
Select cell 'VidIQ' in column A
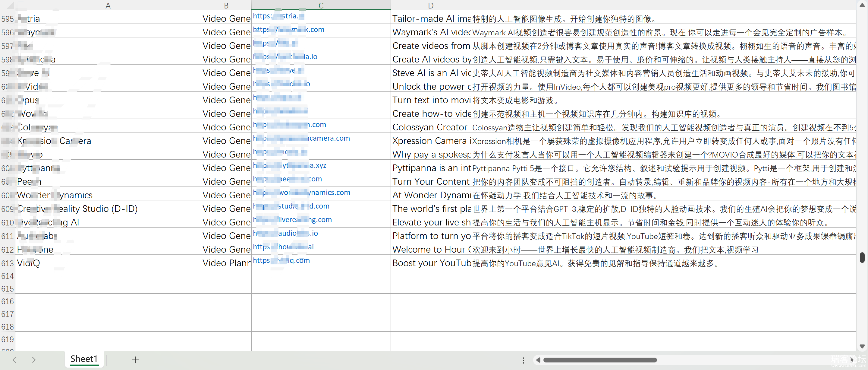click(108, 261)
